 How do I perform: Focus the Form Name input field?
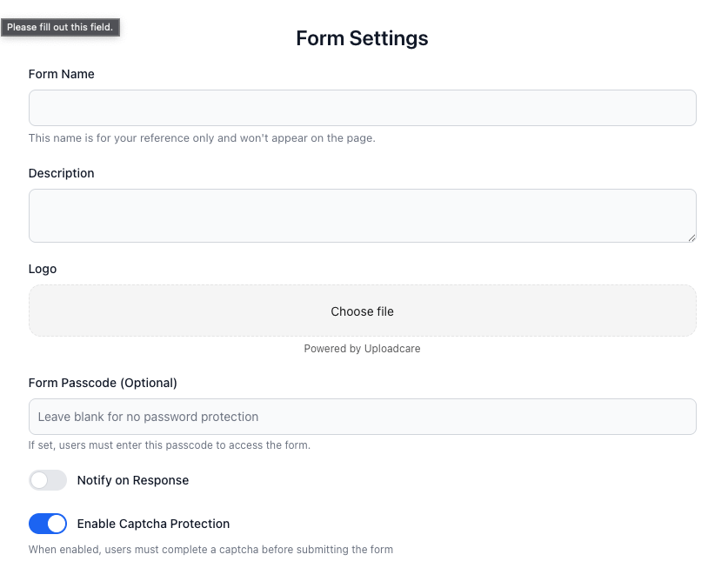pos(362,108)
